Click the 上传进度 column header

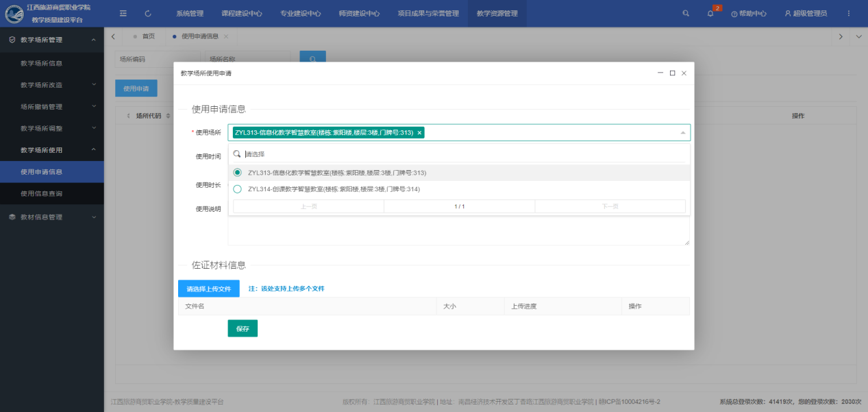[x=562, y=306]
